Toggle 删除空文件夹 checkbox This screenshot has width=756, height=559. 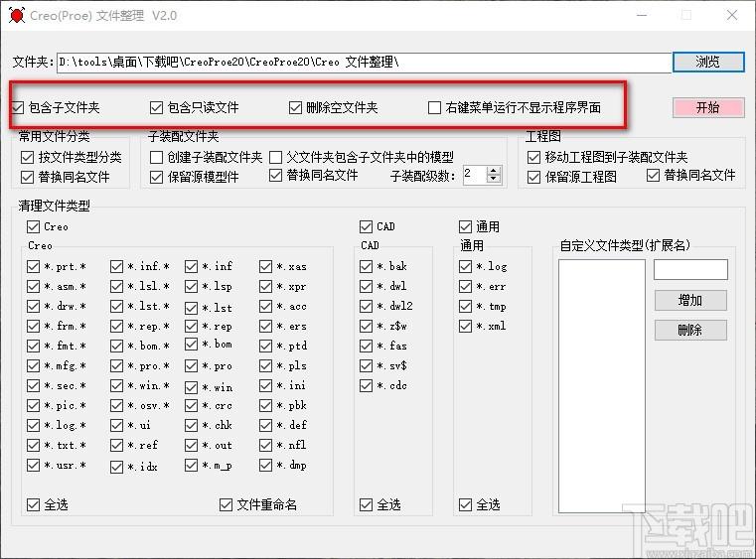point(295,107)
